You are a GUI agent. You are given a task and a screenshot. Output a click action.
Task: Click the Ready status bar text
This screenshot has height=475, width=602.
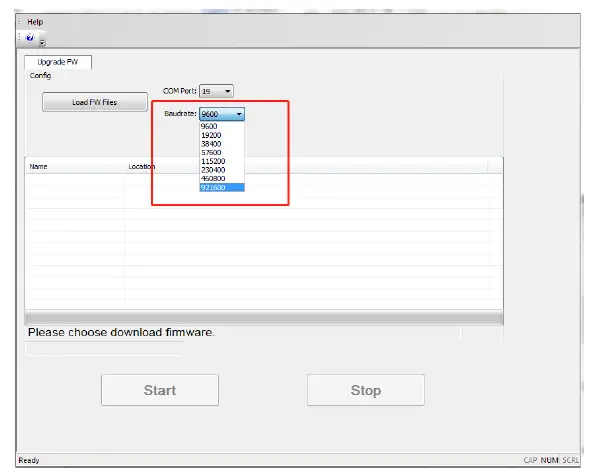pos(29,460)
